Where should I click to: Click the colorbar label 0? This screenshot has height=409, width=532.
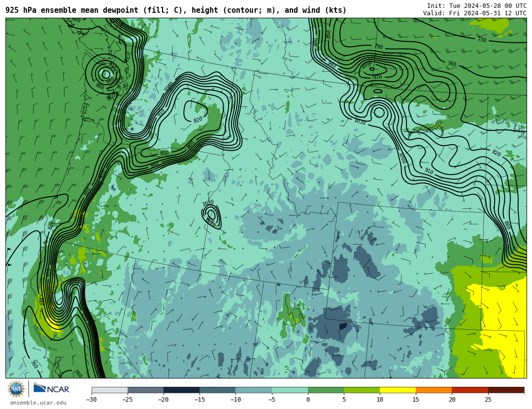click(308, 400)
